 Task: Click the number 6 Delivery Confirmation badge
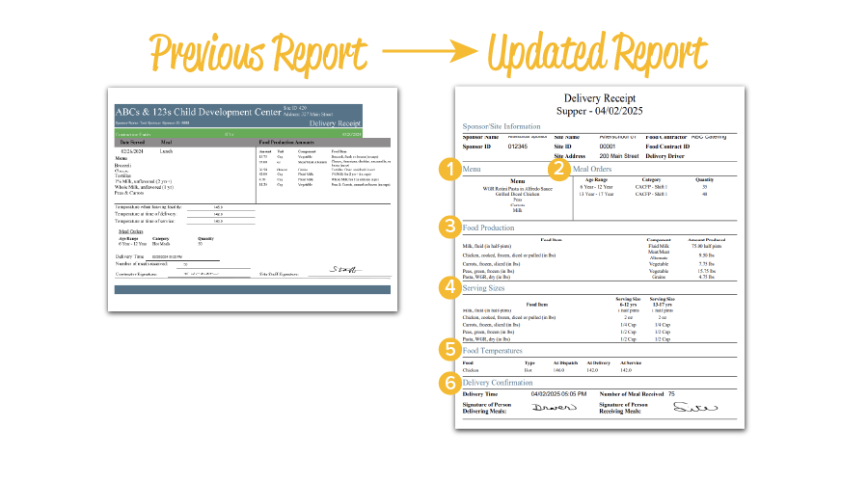pos(447,383)
